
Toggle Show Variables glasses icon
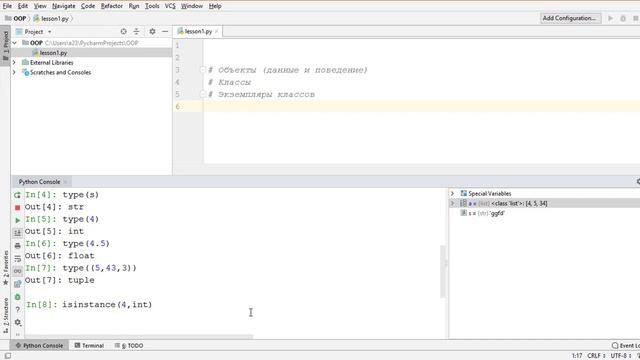click(17, 271)
